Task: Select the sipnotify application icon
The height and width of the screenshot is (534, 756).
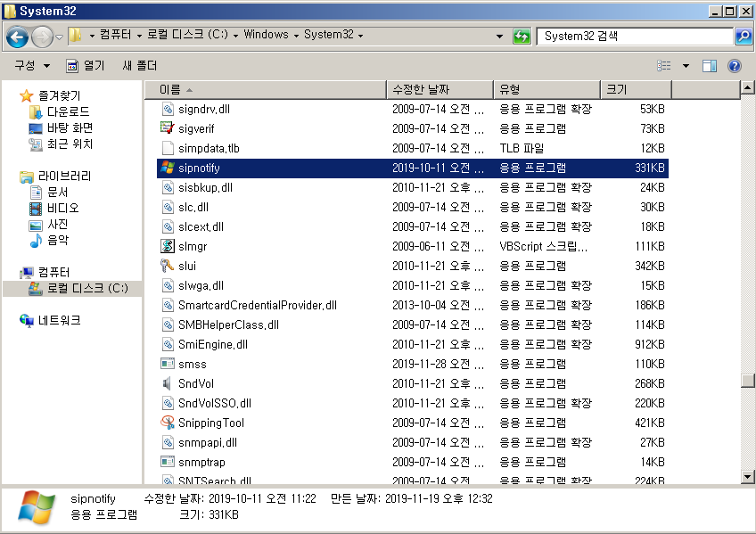Action: [x=168, y=168]
